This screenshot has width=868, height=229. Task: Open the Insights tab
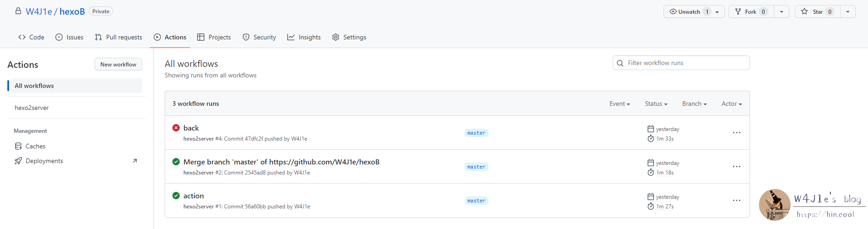point(304,37)
